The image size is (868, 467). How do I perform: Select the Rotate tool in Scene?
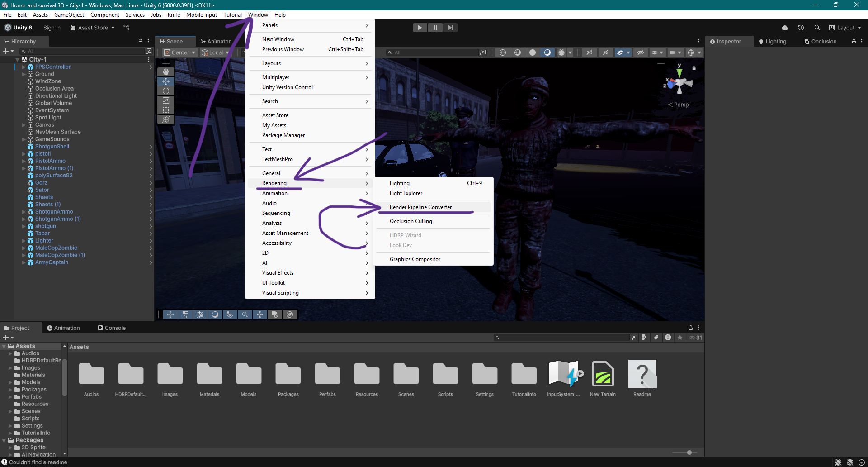(166, 91)
